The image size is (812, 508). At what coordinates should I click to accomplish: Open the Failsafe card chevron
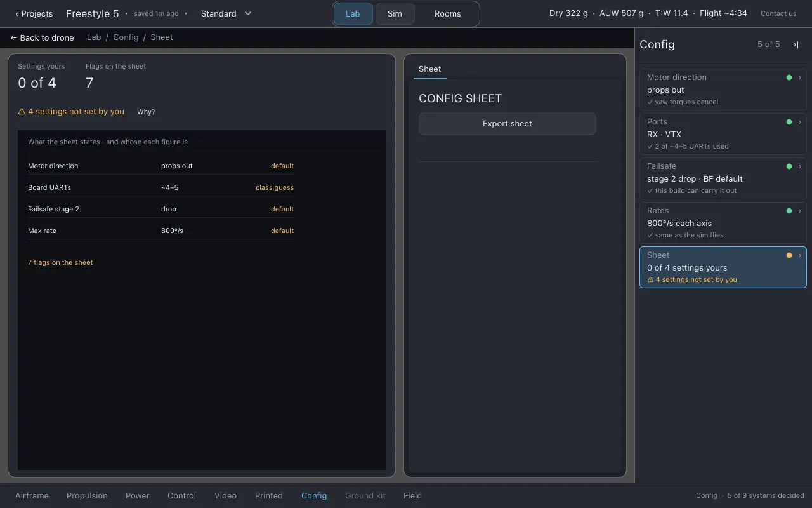799,166
